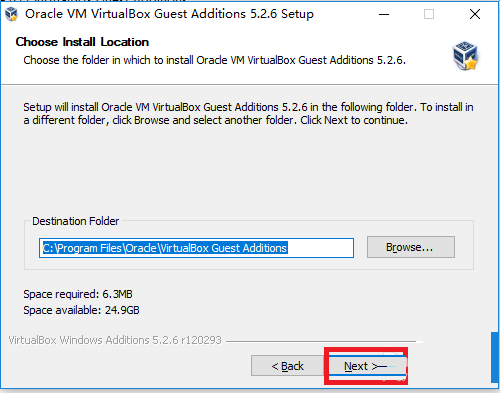500x393 pixels.
Task: Click the empty gray area above Destination Folder
Action: (248, 172)
